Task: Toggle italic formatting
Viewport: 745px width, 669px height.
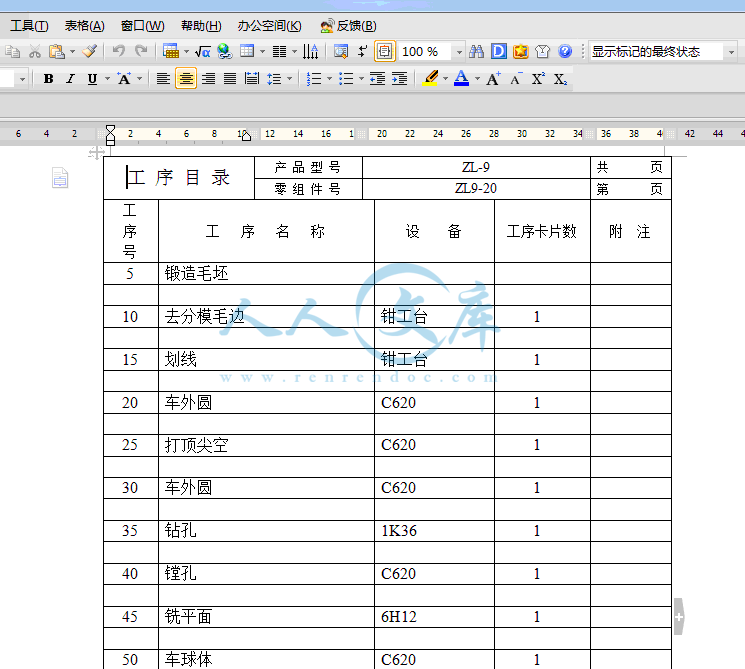Action: 70,78
